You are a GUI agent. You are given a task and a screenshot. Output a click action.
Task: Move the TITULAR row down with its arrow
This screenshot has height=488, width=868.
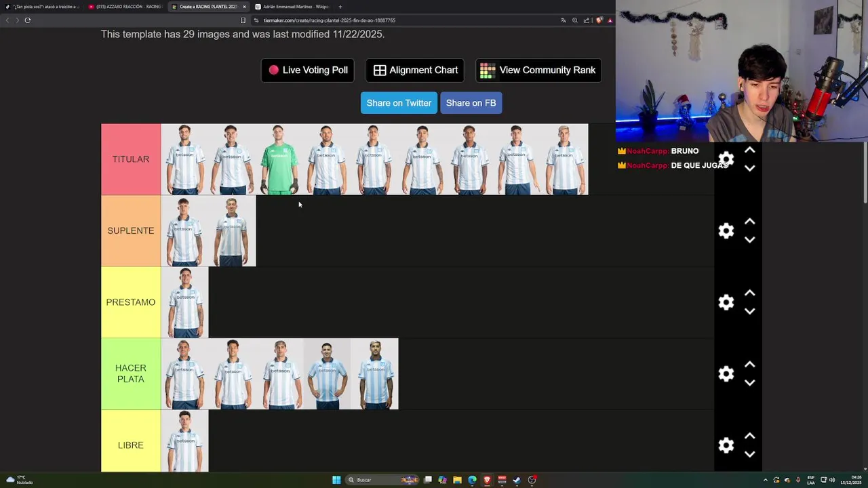pos(749,168)
